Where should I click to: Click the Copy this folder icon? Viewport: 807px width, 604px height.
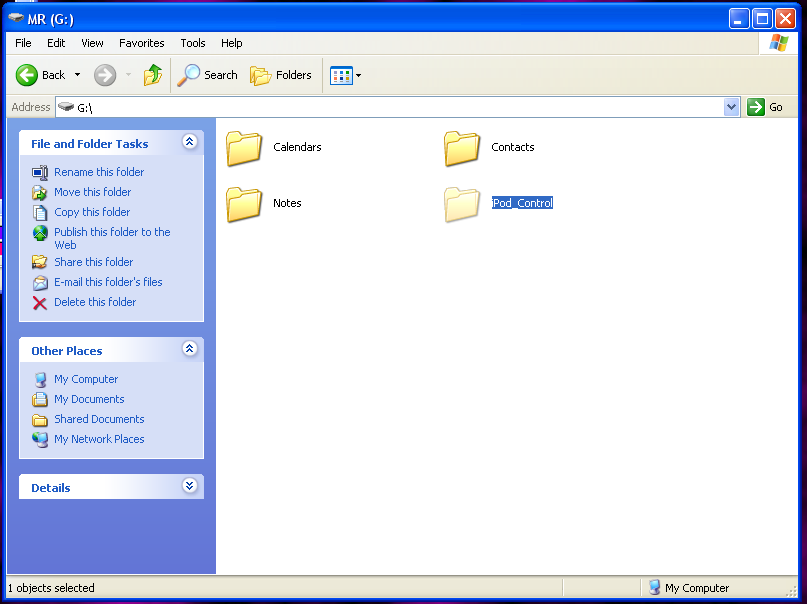[40, 212]
